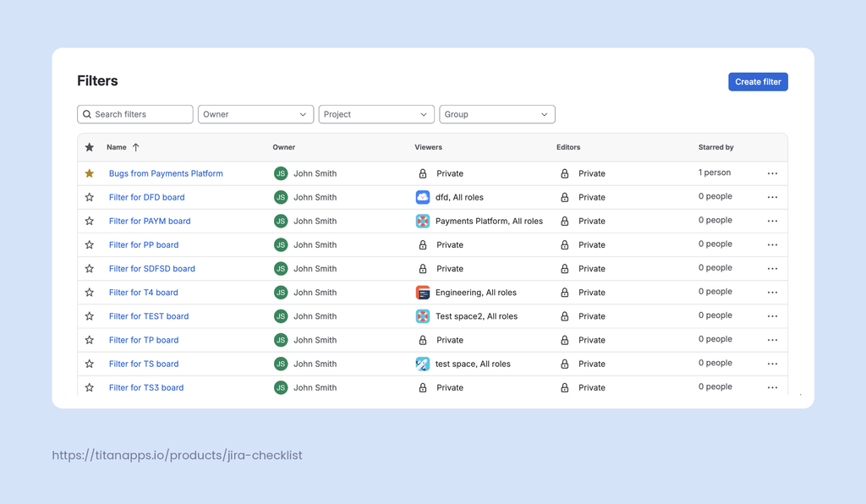Expand the Group dropdown
Viewport: 866px width, 504px height.
497,114
